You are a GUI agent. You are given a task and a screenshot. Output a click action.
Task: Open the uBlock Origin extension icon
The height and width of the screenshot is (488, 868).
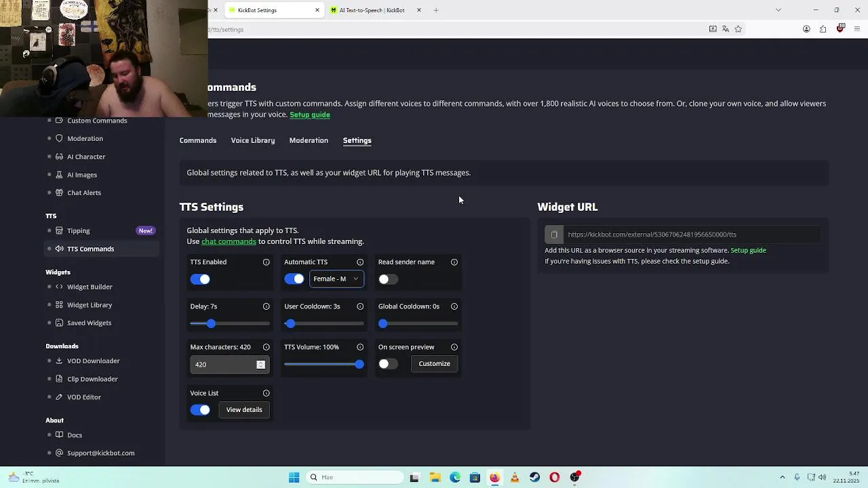pos(841,28)
